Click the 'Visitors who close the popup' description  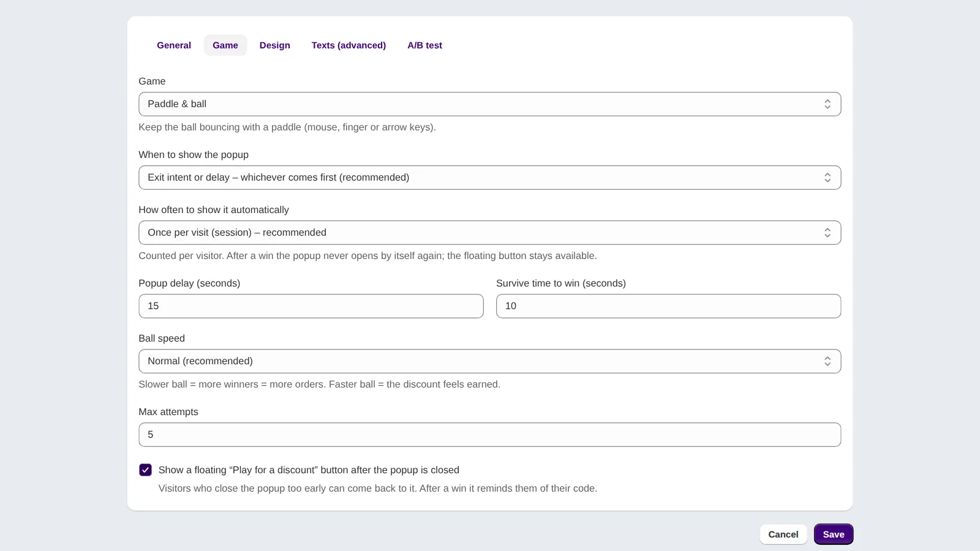[x=378, y=489]
